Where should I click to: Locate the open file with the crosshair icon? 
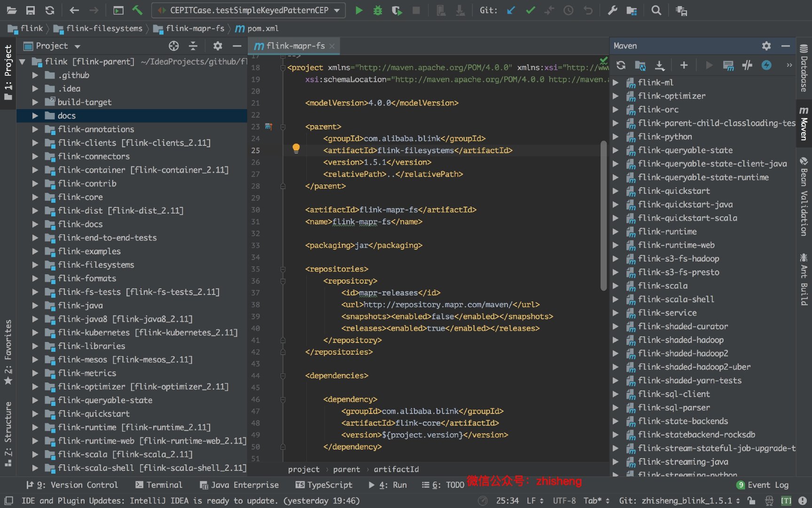(174, 46)
